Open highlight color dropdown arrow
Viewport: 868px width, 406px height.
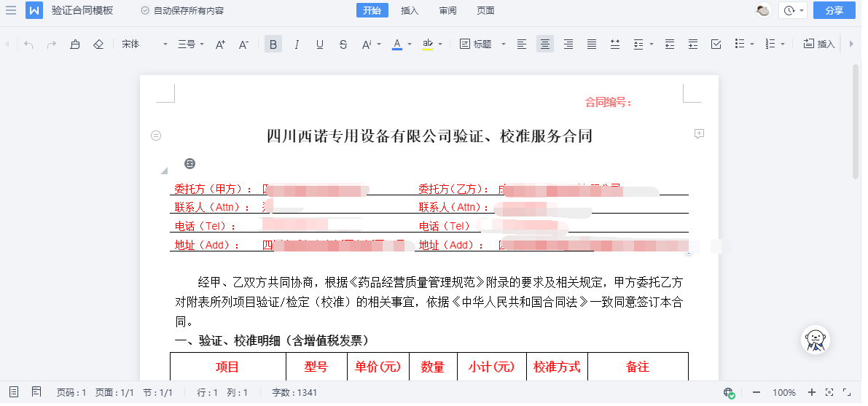(x=440, y=44)
